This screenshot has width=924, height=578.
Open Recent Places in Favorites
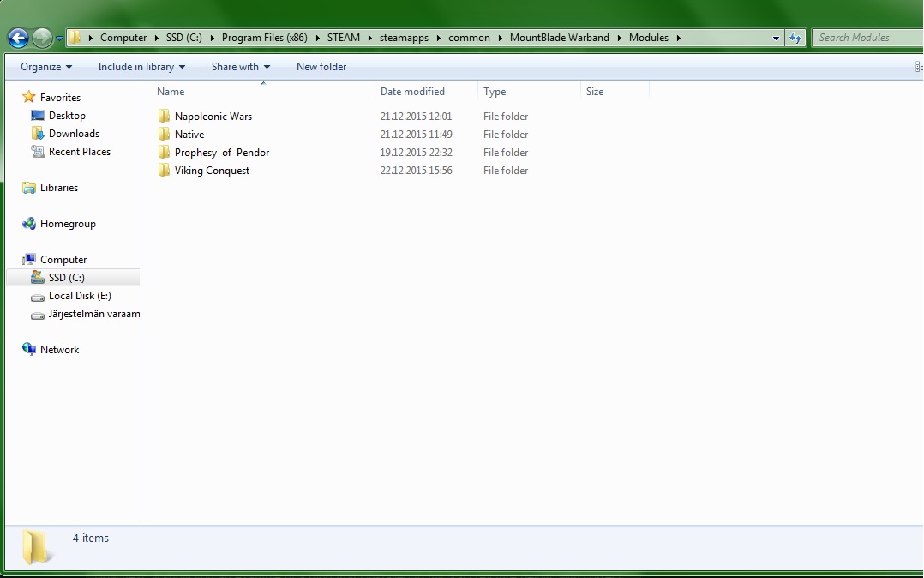click(80, 152)
